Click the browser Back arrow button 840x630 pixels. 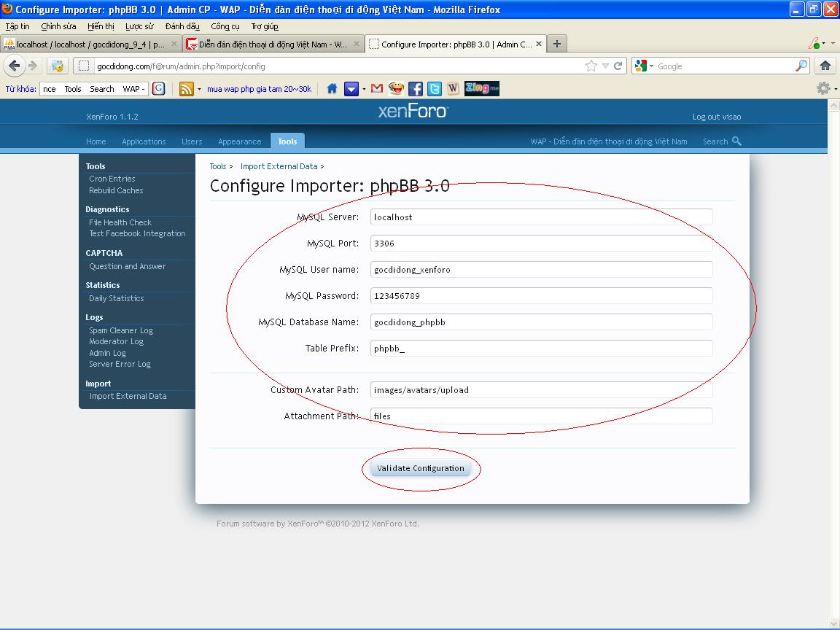14,66
